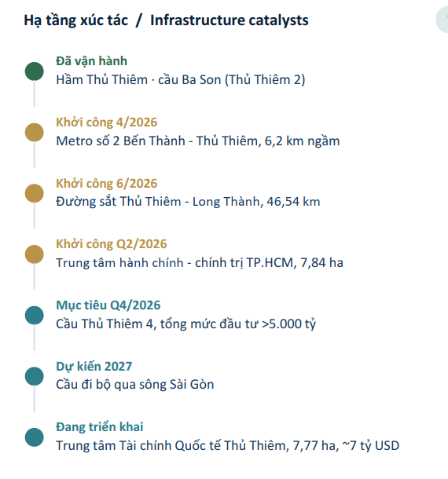The height and width of the screenshot is (479, 448).
Task: Select 'Đường sắt Thủ Thiêm - Long Thành' line
Action: click(x=158, y=202)
